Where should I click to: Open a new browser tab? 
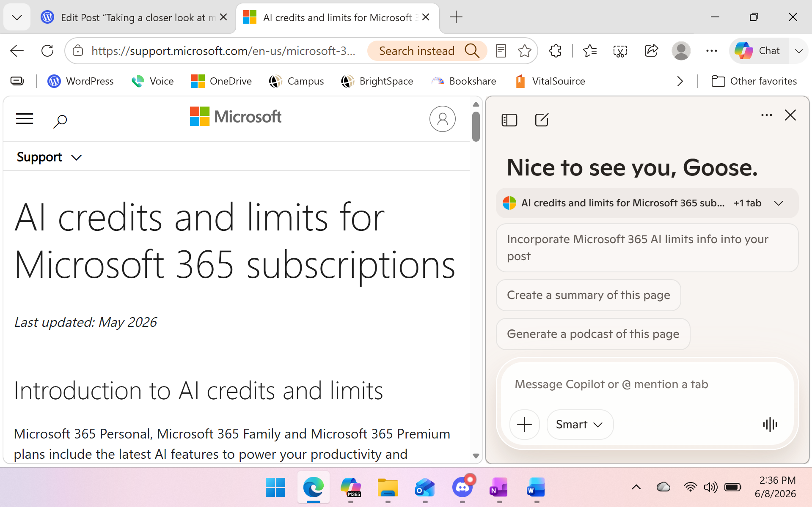pos(456,17)
